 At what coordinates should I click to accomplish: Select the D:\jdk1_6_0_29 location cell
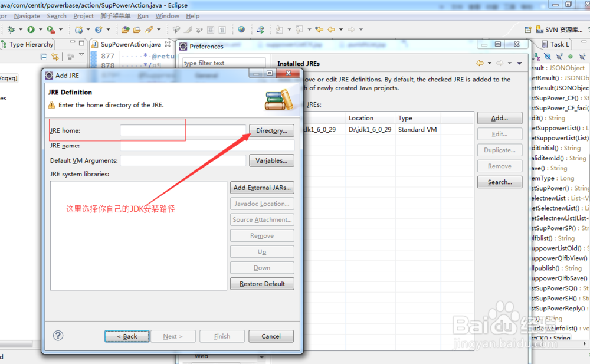click(370, 129)
